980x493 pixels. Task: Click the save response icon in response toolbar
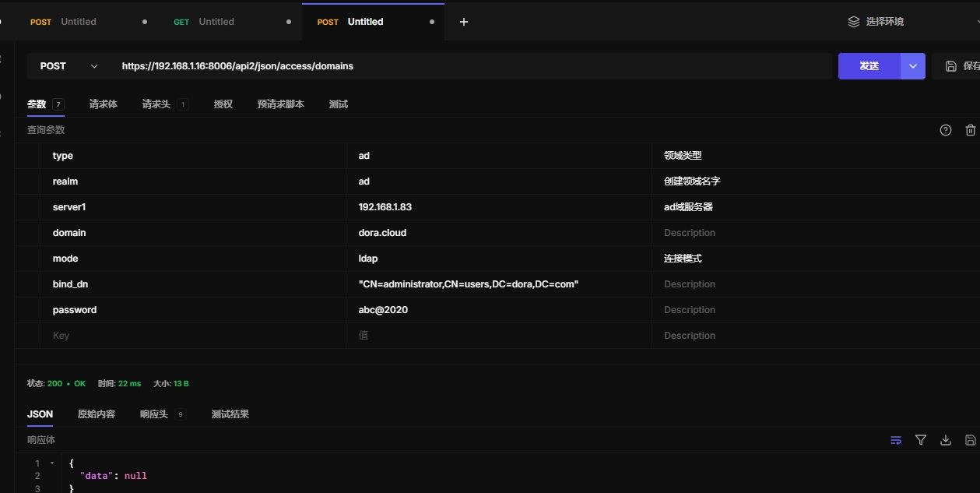point(970,440)
